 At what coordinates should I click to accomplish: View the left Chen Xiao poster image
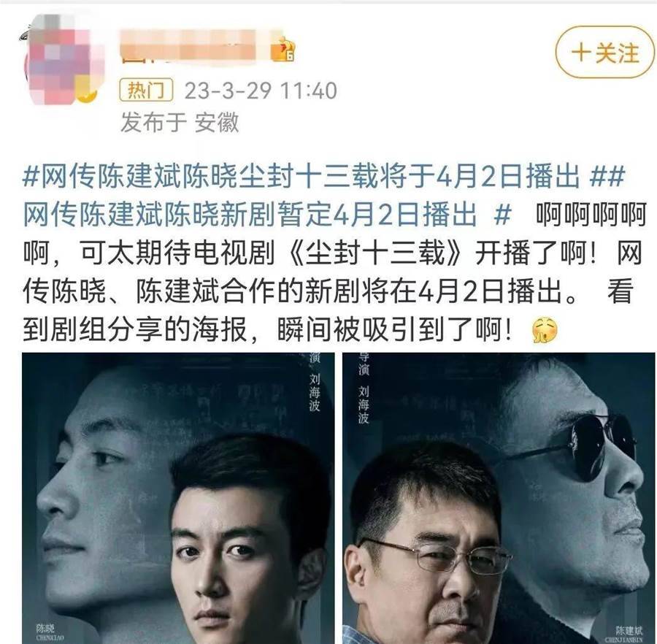(179, 498)
